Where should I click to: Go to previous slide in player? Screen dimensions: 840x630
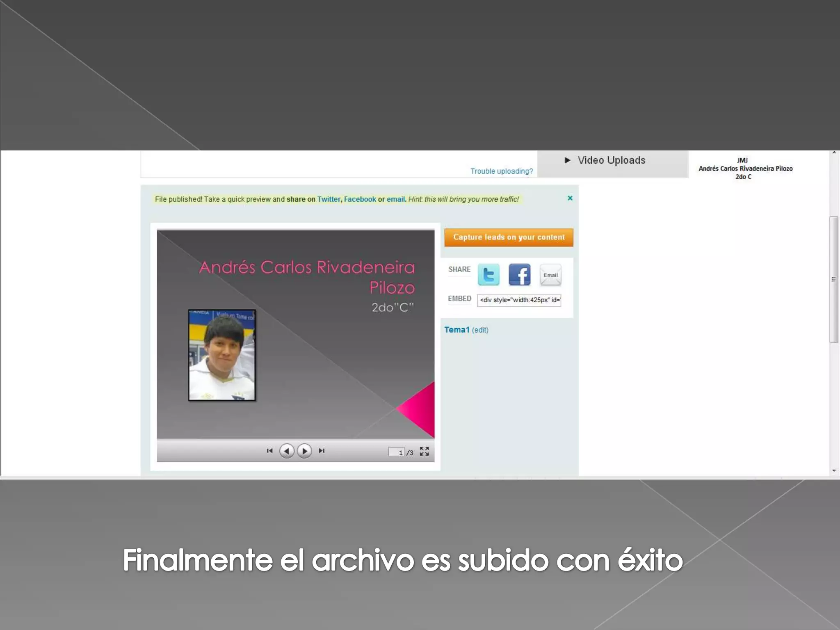(x=287, y=451)
